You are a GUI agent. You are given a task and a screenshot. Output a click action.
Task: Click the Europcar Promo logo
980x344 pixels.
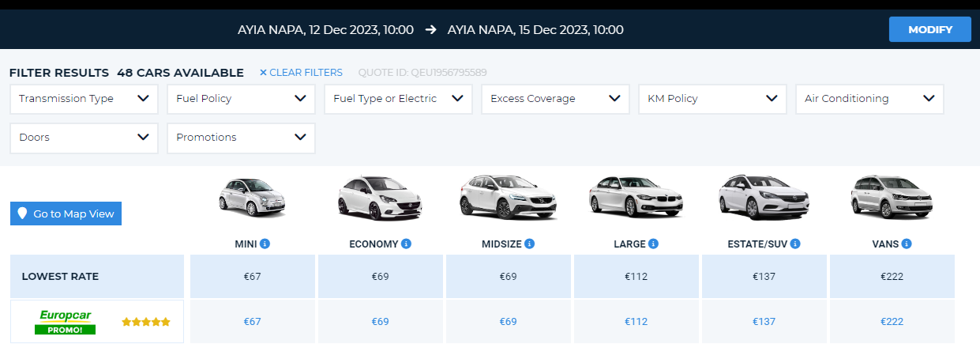[x=66, y=322]
